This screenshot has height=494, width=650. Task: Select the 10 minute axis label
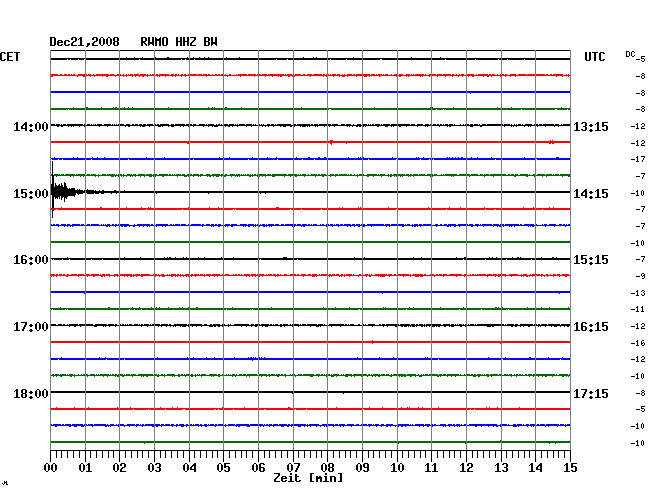(397, 467)
